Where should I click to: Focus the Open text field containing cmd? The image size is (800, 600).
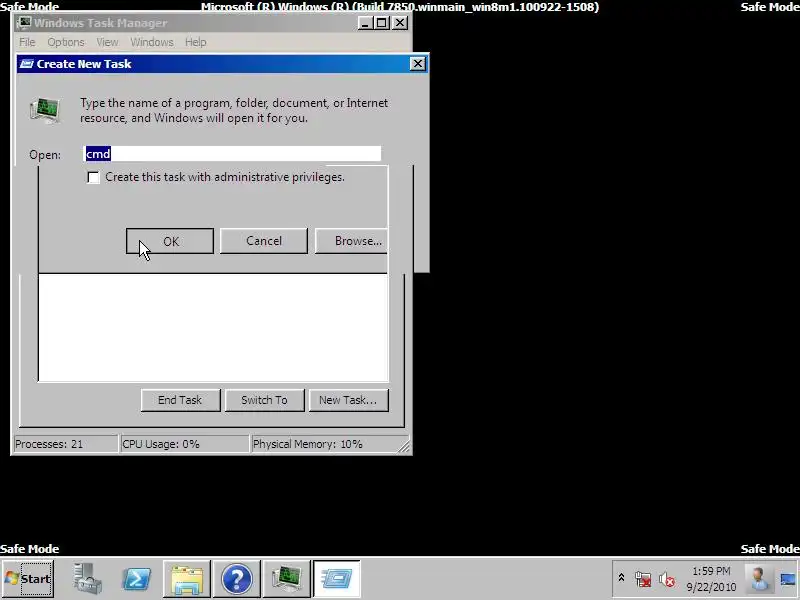232,154
